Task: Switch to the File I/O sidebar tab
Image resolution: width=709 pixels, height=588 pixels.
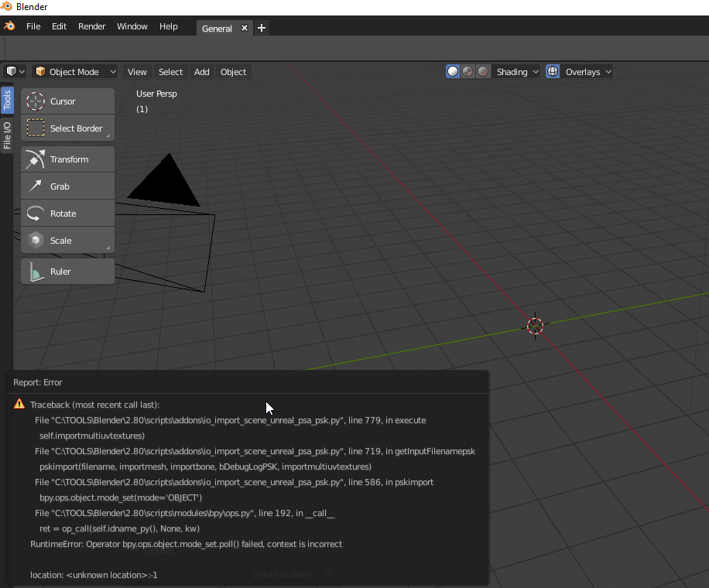Action: click(x=7, y=135)
